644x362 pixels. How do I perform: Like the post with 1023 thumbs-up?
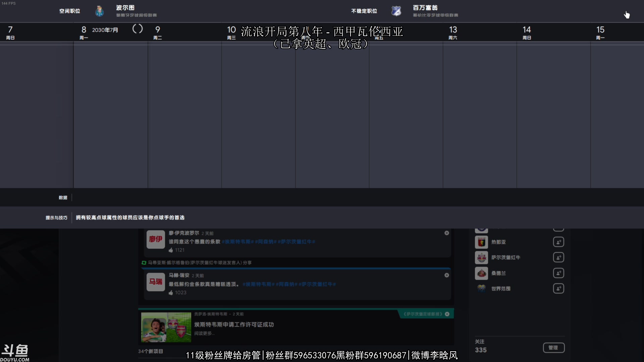tap(171, 293)
